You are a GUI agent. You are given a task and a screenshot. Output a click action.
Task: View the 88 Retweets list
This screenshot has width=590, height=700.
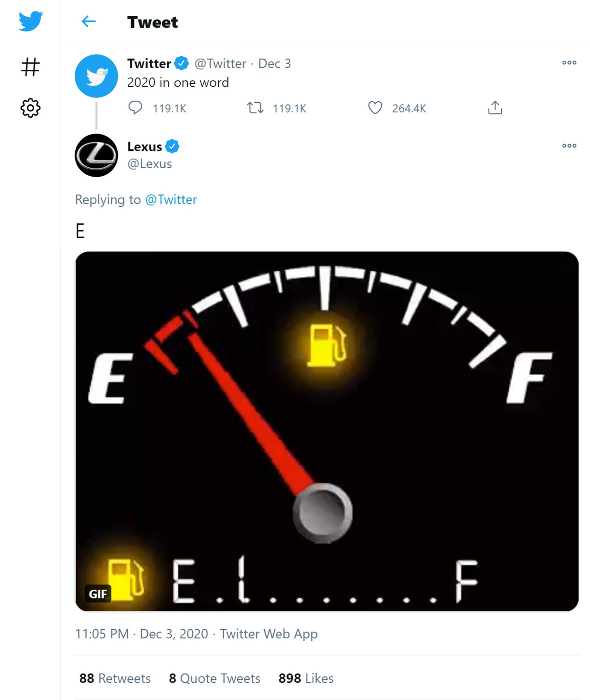pos(115,678)
